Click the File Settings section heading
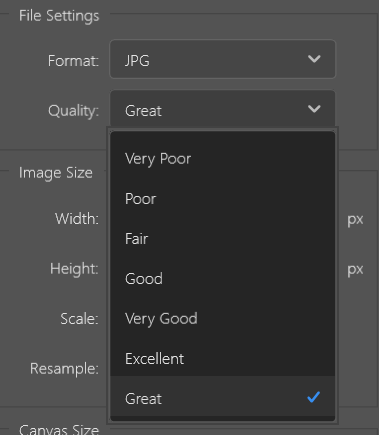This screenshot has height=435, width=379. tap(59, 16)
